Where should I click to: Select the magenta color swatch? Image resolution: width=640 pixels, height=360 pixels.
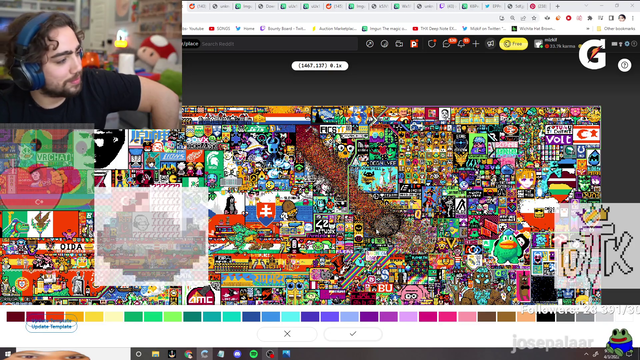428,316
